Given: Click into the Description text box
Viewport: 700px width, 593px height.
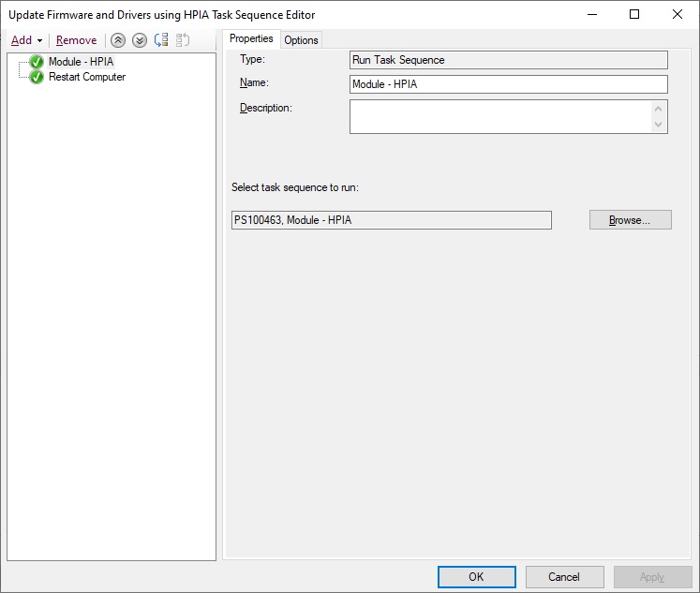Looking at the screenshot, I should 500,117.
